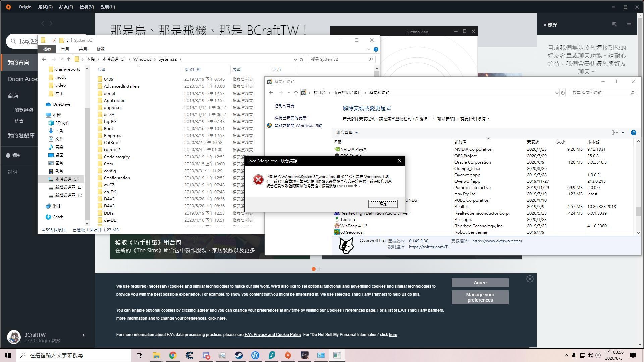This screenshot has height=362, width=644.
Task: Click Manage your preferences button
Action: point(480,297)
